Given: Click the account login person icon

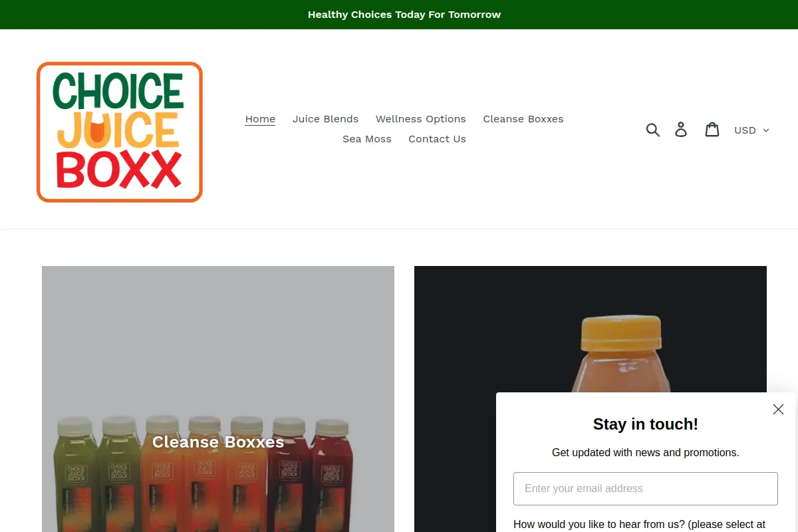Looking at the screenshot, I should [681, 130].
